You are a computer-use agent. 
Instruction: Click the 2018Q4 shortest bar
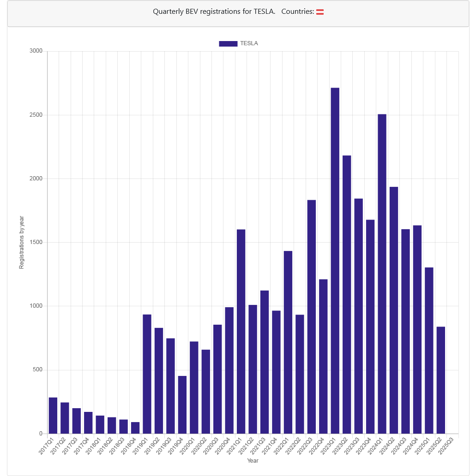(x=135, y=428)
